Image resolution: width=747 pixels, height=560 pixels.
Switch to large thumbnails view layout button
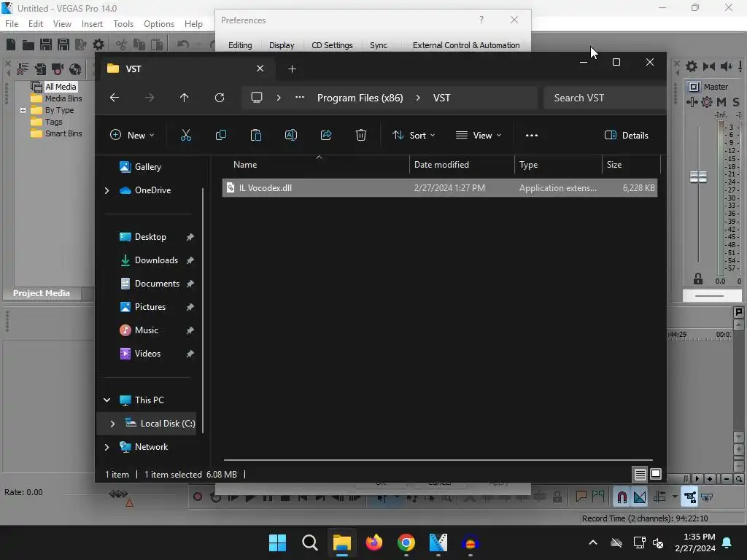coord(656,474)
